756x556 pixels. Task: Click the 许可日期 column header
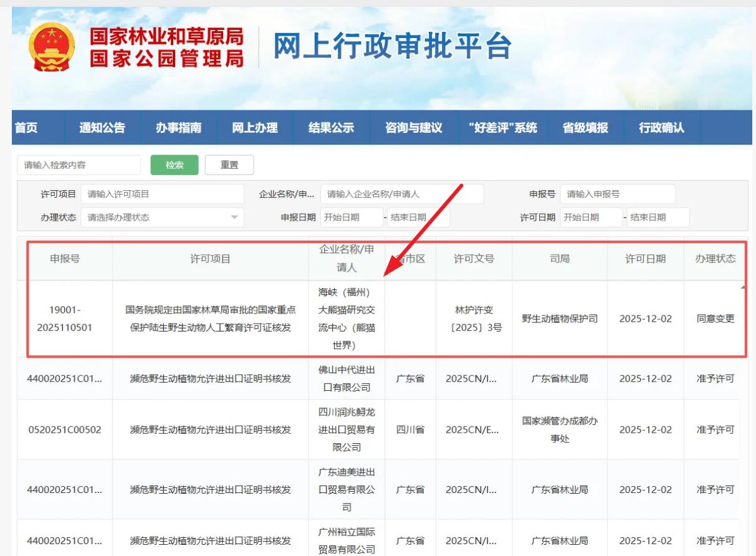pos(645,259)
